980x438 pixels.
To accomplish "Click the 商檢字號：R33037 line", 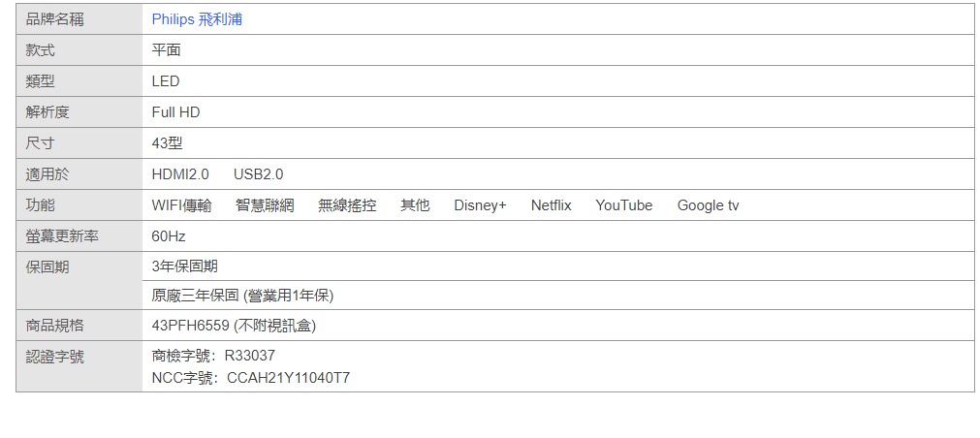I will click(x=213, y=356).
